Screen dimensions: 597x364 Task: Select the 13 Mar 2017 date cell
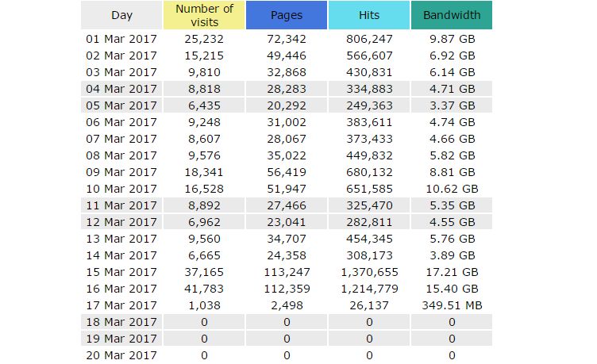(x=121, y=239)
